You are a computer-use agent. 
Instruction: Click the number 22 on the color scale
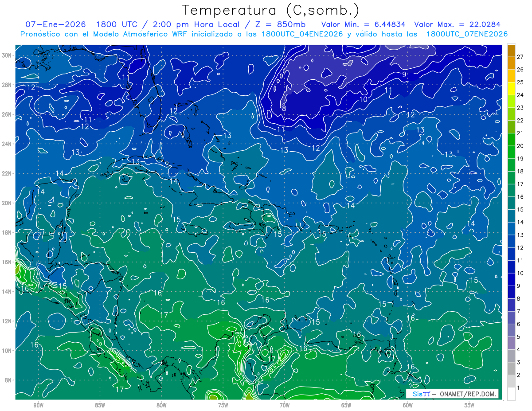520,120
